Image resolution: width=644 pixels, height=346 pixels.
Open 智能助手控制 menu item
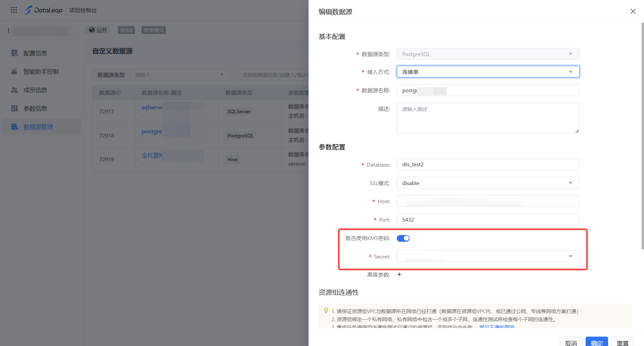tap(42, 71)
